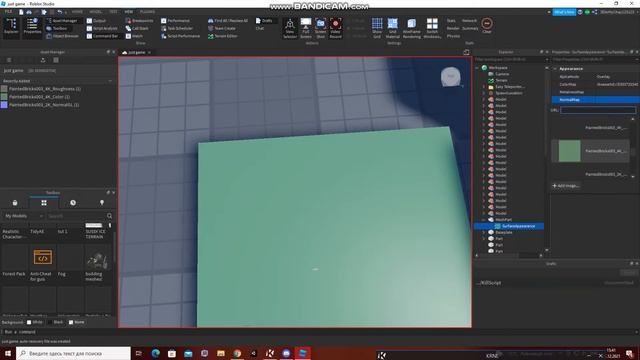The image size is (640, 360).
Task: Click the Toolbox search field
Action: point(76,216)
